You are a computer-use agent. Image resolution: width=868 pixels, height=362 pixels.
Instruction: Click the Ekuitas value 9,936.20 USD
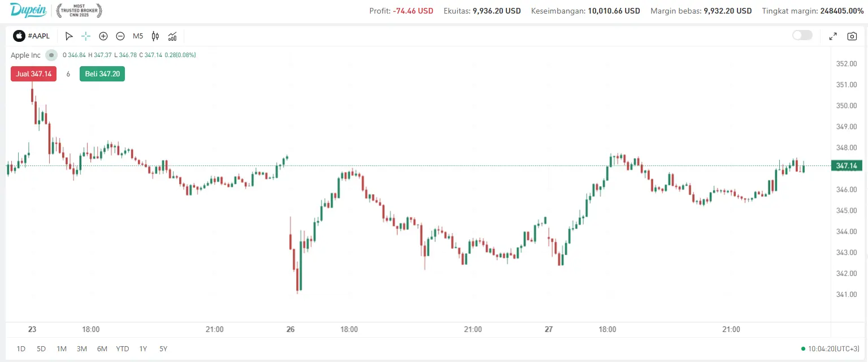coord(497,11)
